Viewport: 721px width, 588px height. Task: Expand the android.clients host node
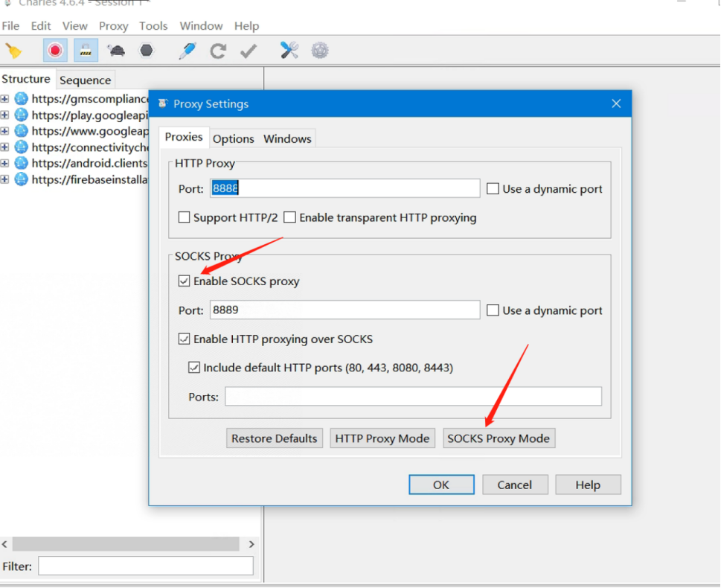coord(4,163)
